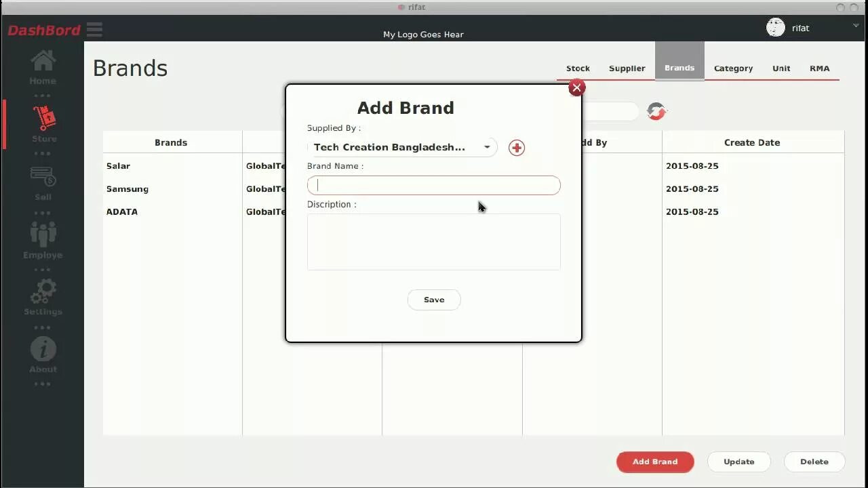This screenshot has height=488, width=868.
Task: Save the new brand
Action: [433, 300]
